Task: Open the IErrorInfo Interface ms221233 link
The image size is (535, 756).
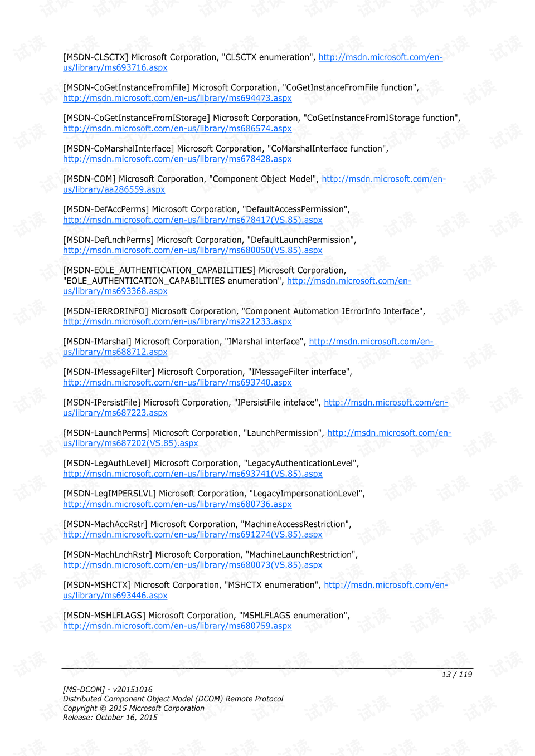Action: tap(177, 322)
